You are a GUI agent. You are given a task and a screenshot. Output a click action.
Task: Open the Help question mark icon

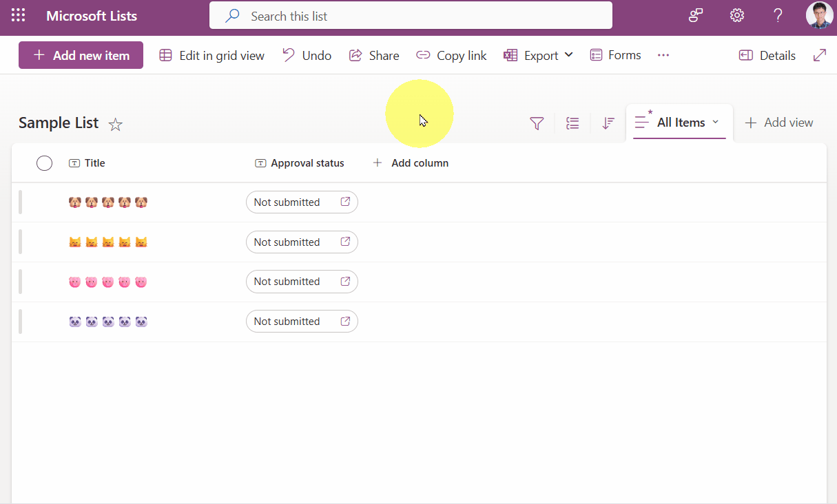pos(778,16)
